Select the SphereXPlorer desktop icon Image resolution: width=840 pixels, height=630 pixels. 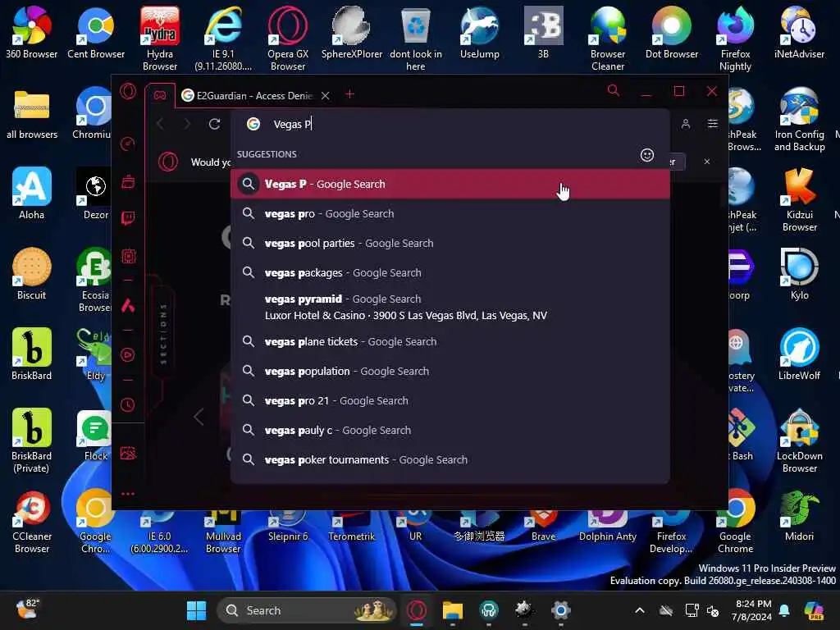(x=352, y=32)
